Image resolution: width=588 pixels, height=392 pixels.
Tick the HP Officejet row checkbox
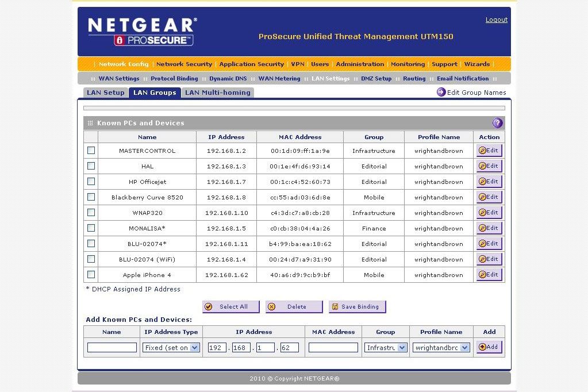[x=91, y=182]
